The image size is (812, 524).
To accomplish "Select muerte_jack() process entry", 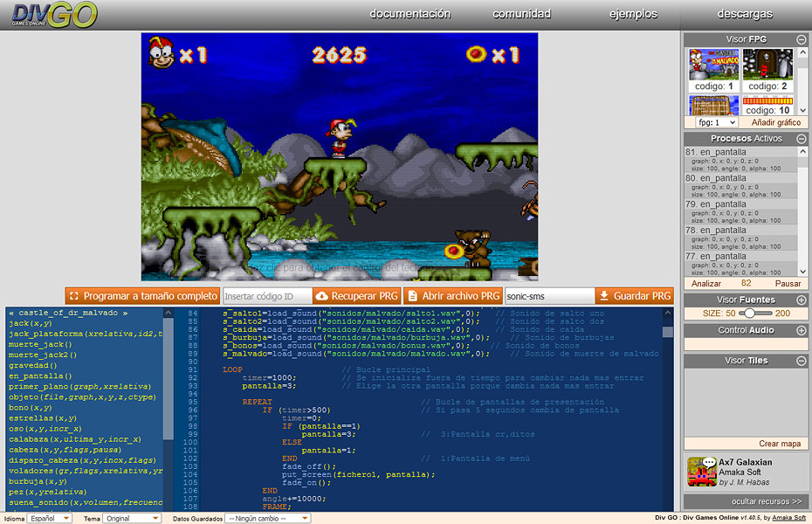I will (40, 344).
